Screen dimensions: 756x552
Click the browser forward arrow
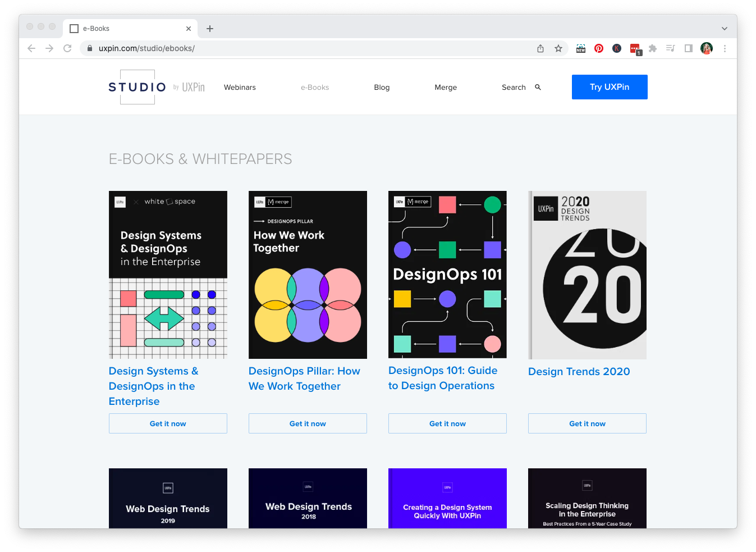(49, 48)
